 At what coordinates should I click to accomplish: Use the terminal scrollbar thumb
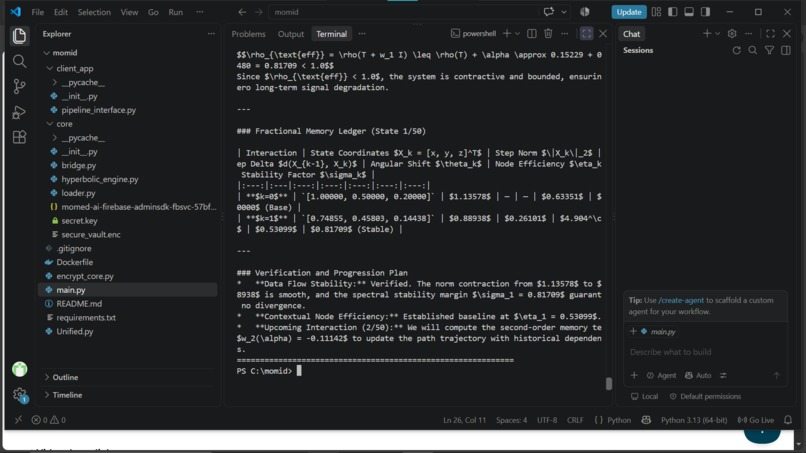click(609, 384)
